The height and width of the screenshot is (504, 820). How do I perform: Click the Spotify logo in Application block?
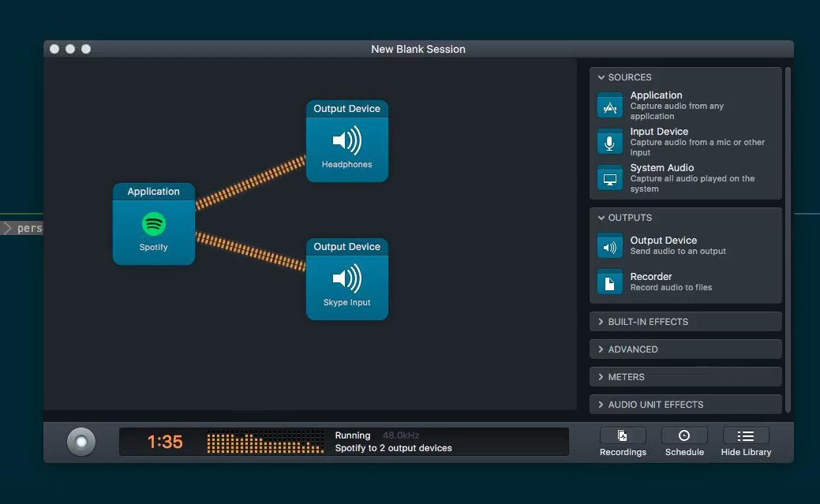[x=154, y=224]
